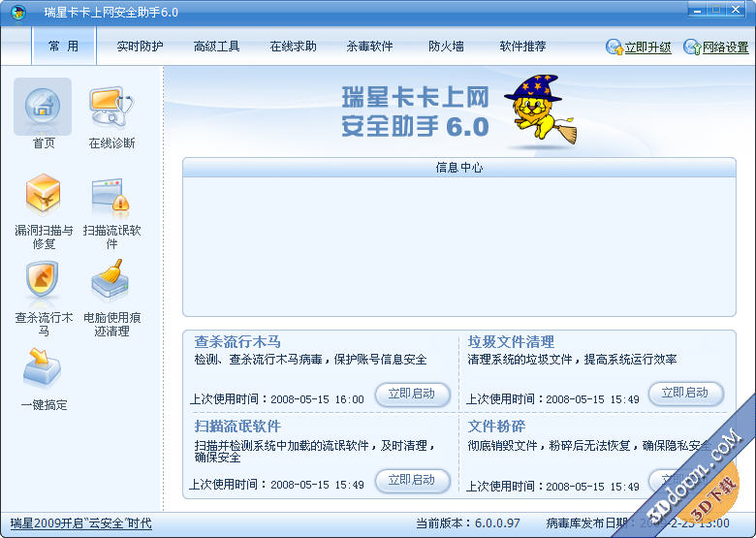
Task: Open the 在线求助 tab
Action: pos(293,47)
